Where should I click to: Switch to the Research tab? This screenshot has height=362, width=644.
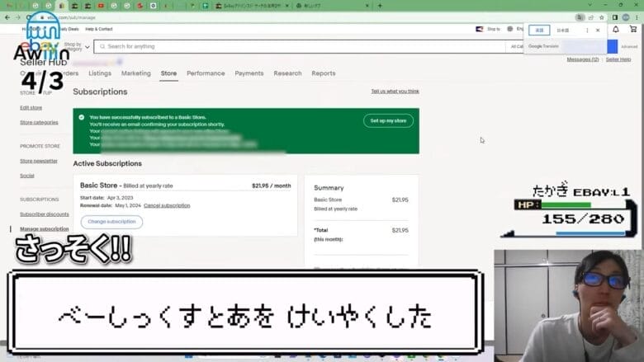[x=287, y=73]
